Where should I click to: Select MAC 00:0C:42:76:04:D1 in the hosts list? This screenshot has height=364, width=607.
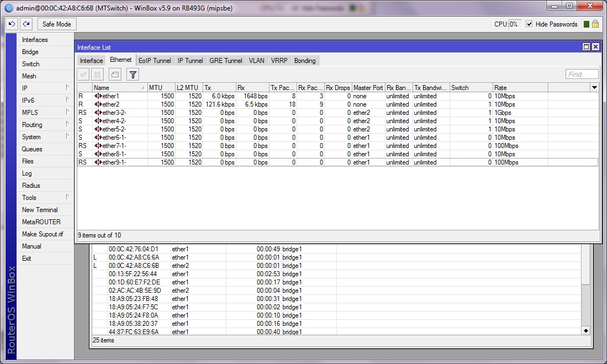(x=134, y=249)
